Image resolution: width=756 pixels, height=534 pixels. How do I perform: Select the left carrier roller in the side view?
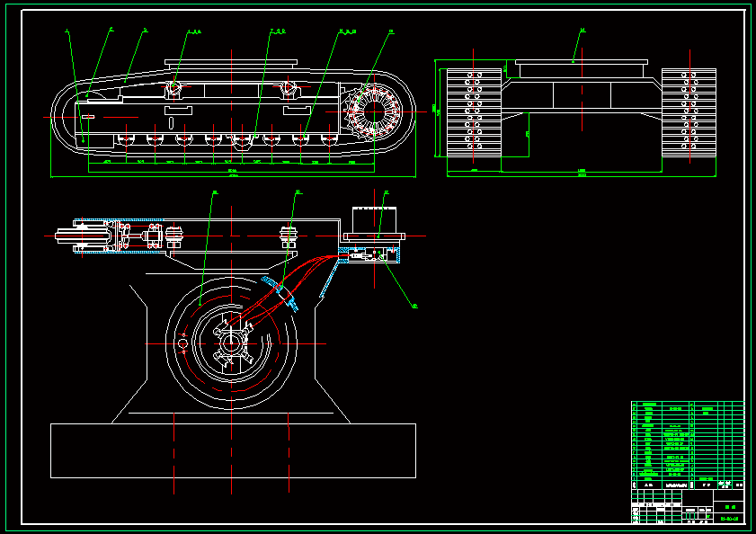[x=173, y=88]
